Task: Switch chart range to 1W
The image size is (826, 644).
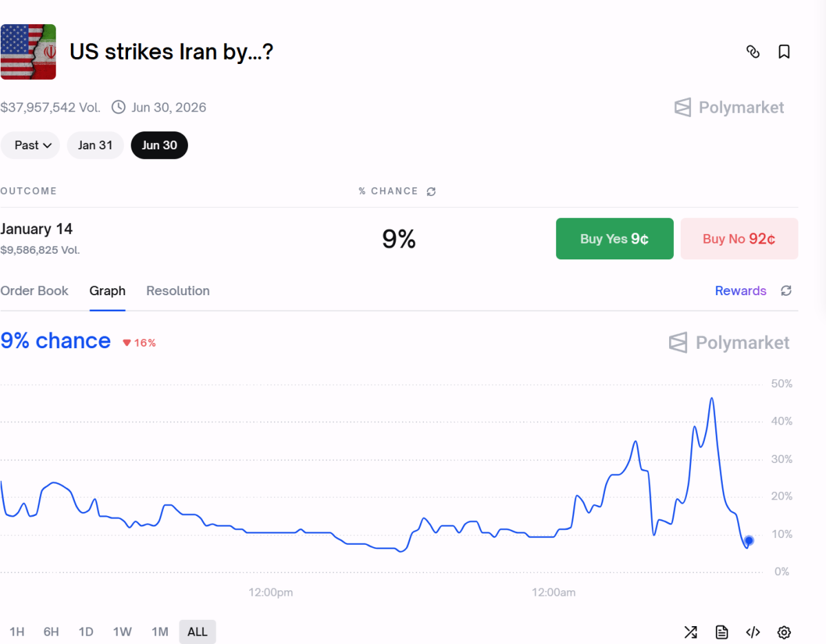Action: pyautogui.click(x=123, y=632)
